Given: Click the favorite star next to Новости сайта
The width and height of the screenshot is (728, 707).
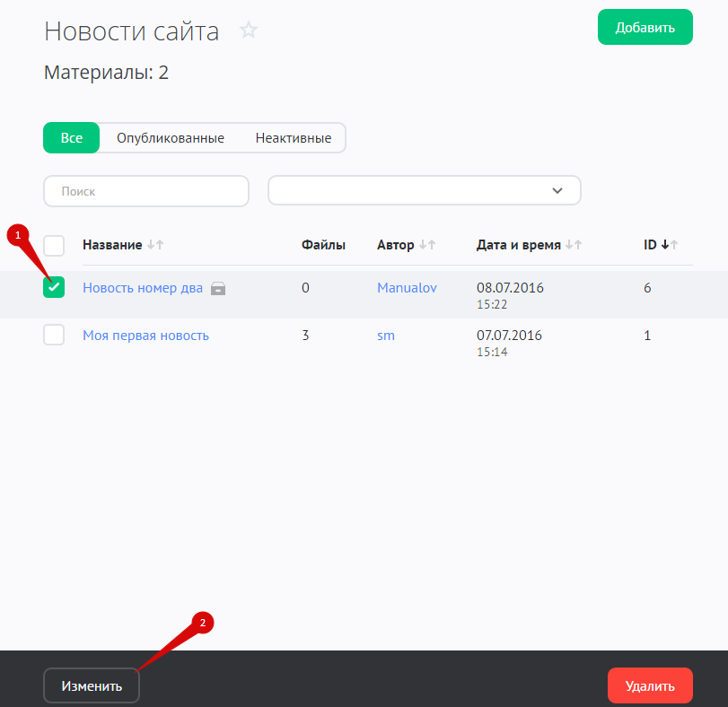Looking at the screenshot, I should pyautogui.click(x=249, y=31).
